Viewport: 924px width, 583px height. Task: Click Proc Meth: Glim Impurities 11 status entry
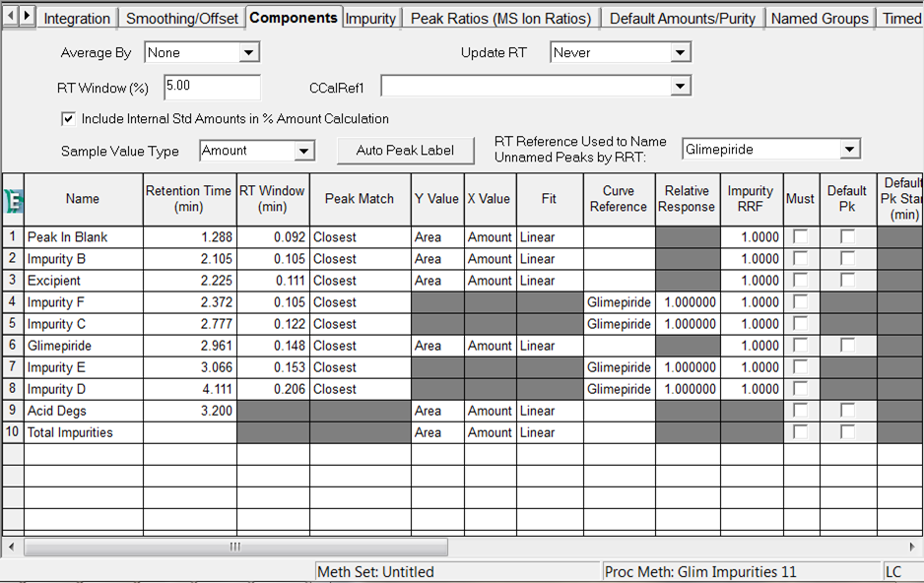(742, 572)
